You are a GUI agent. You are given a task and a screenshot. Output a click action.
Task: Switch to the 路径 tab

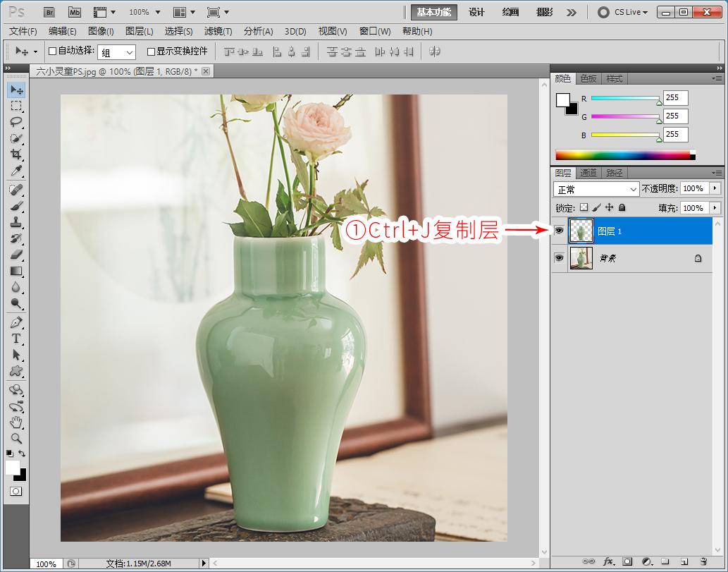(x=615, y=173)
